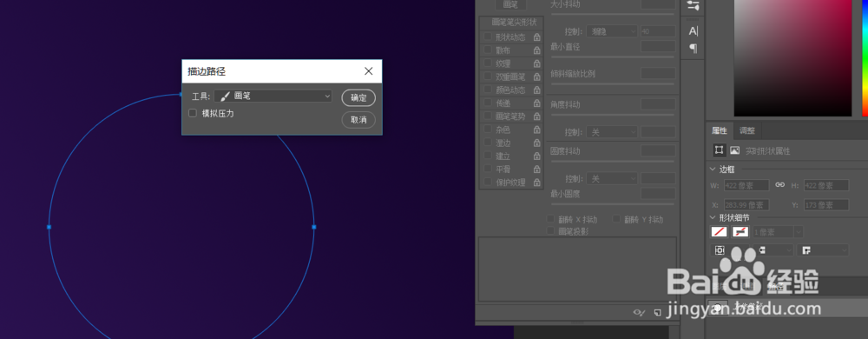This screenshot has width=868, height=339.
Task: Click lock icon for 形状动态
Action: pos(536,37)
